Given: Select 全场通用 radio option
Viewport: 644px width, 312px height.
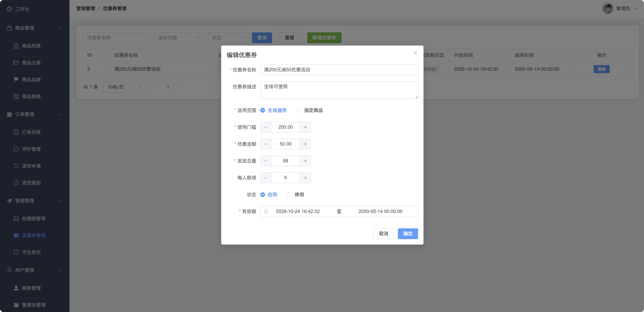Looking at the screenshot, I should click(x=273, y=110).
